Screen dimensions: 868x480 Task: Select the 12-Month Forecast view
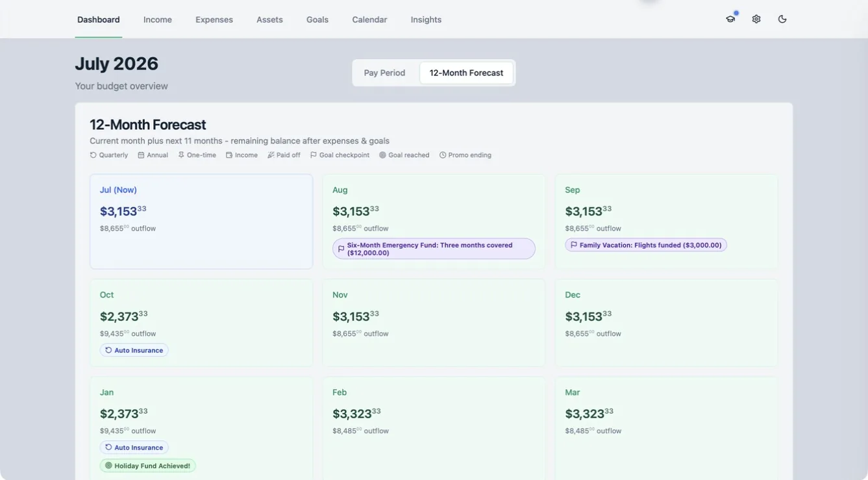pos(466,73)
